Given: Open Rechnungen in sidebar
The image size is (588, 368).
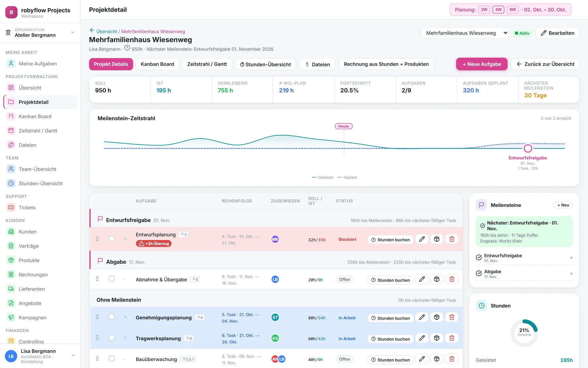Looking at the screenshot, I should (x=40, y=274).
